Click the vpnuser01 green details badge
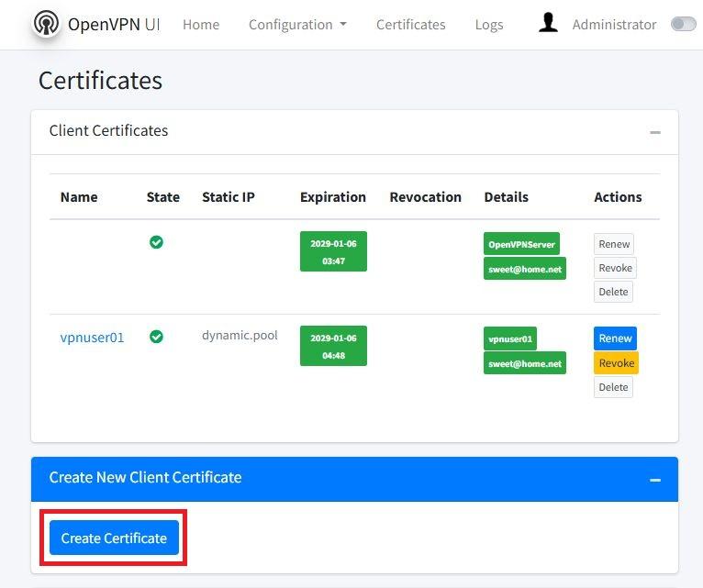703x588 pixels. point(510,338)
